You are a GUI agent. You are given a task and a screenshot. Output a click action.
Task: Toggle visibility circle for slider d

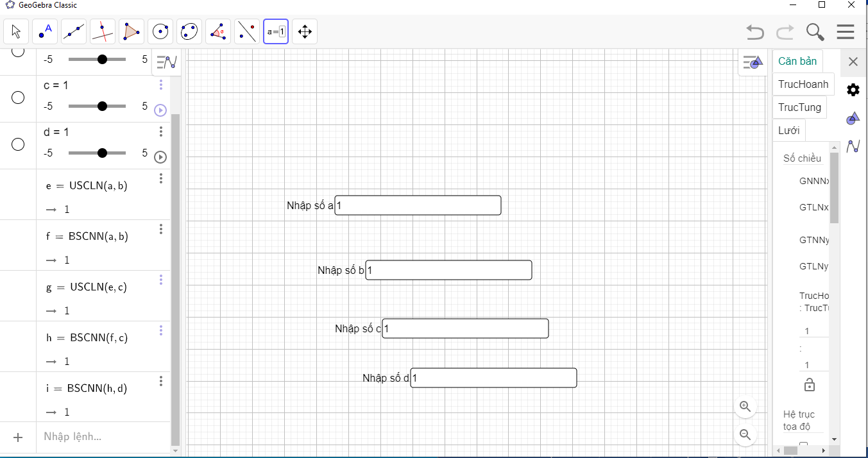18,144
